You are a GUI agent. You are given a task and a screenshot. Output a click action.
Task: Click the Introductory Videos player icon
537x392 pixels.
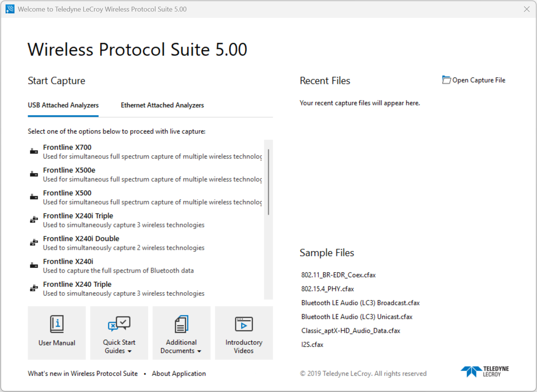click(244, 324)
